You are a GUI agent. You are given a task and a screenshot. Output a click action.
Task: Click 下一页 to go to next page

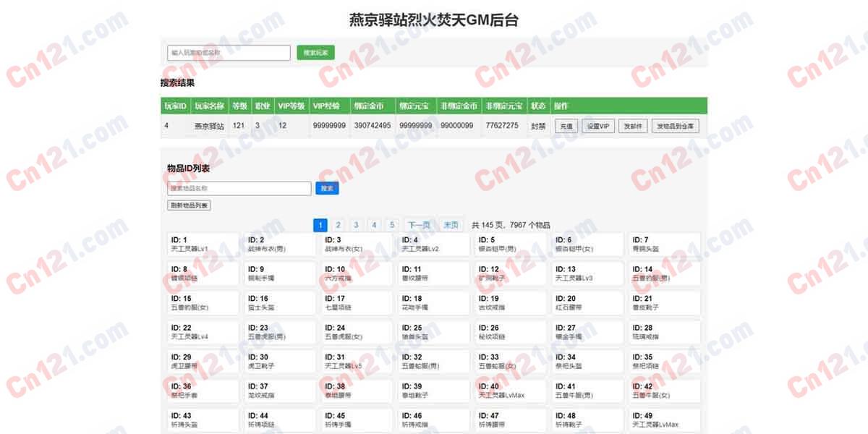click(x=418, y=225)
